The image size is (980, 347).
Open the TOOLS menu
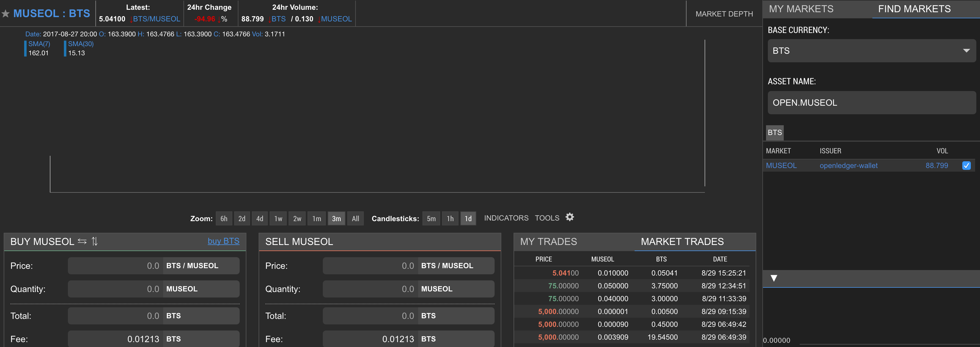(x=547, y=218)
